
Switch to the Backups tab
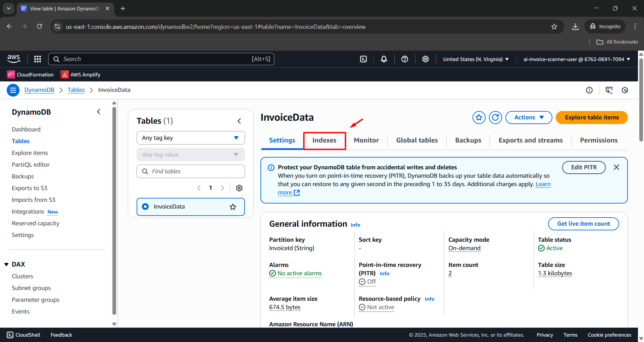[x=468, y=140]
